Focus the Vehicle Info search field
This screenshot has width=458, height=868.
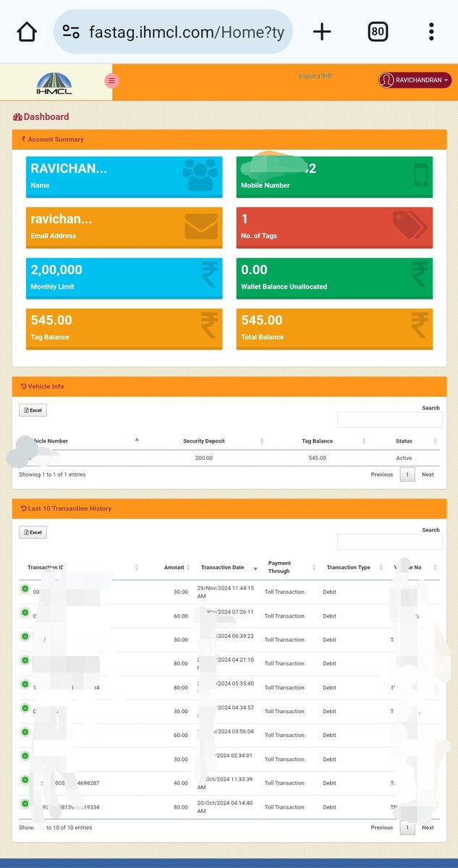tap(389, 420)
